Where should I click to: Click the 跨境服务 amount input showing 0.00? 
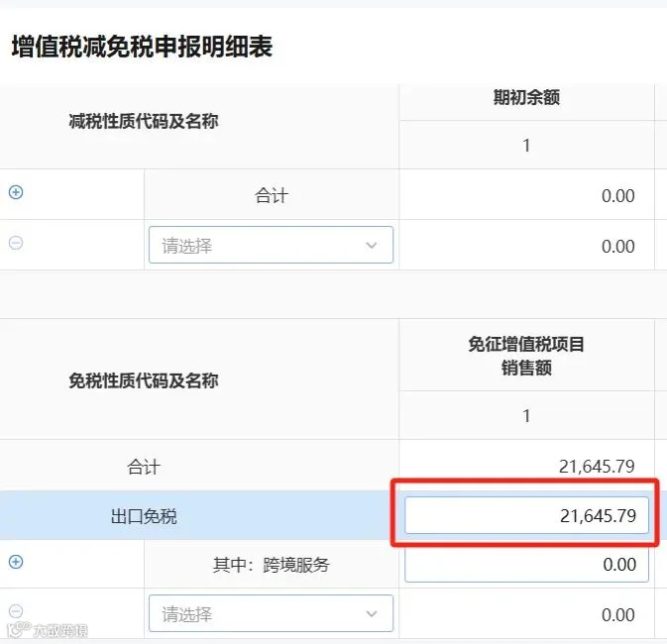526,565
